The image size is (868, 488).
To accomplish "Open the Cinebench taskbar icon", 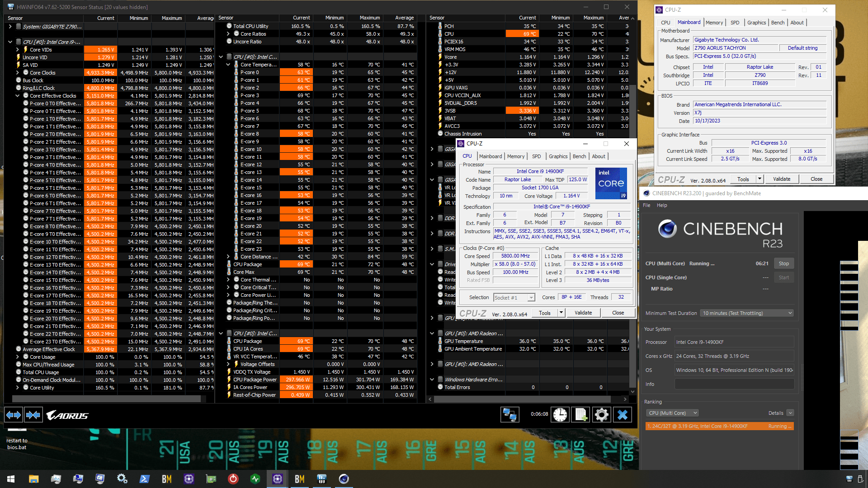I will point(344,479).
